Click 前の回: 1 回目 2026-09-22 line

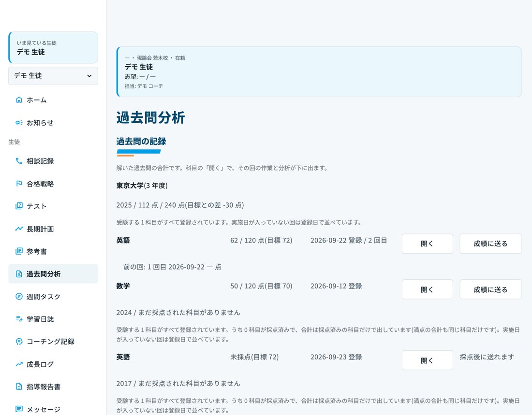tap(172, 267)
